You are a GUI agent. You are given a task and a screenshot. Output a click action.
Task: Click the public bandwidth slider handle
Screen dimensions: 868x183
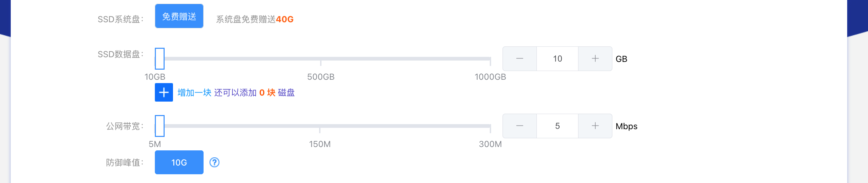160,126
